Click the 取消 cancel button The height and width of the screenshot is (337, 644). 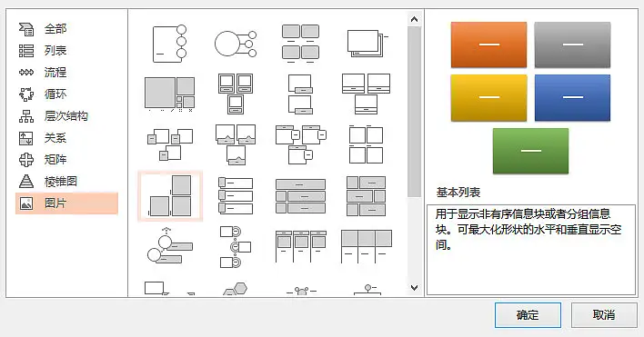(604, 315)
